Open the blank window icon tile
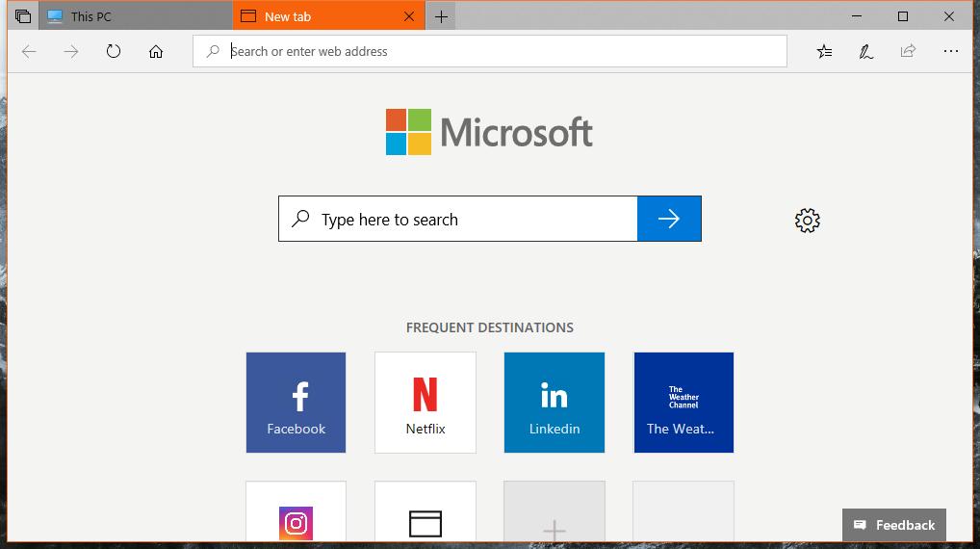The height and width of the screenshot is (549, 980). (x=425, y=510)
